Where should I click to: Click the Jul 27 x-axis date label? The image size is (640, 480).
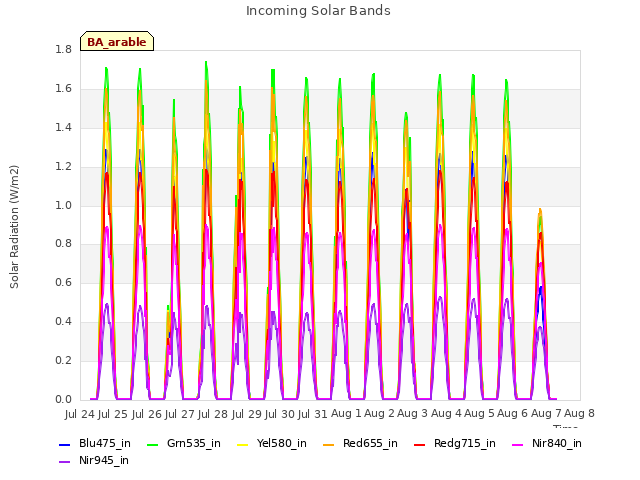[180, 414]
